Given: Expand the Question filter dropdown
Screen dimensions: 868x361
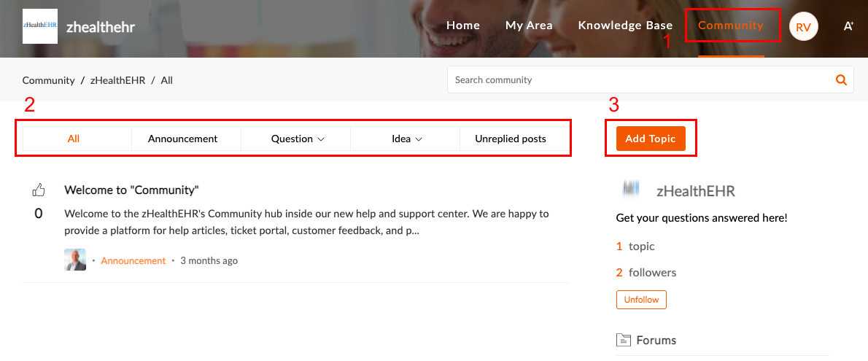Looking at the screenshot, I should click(x=298, y=139).
